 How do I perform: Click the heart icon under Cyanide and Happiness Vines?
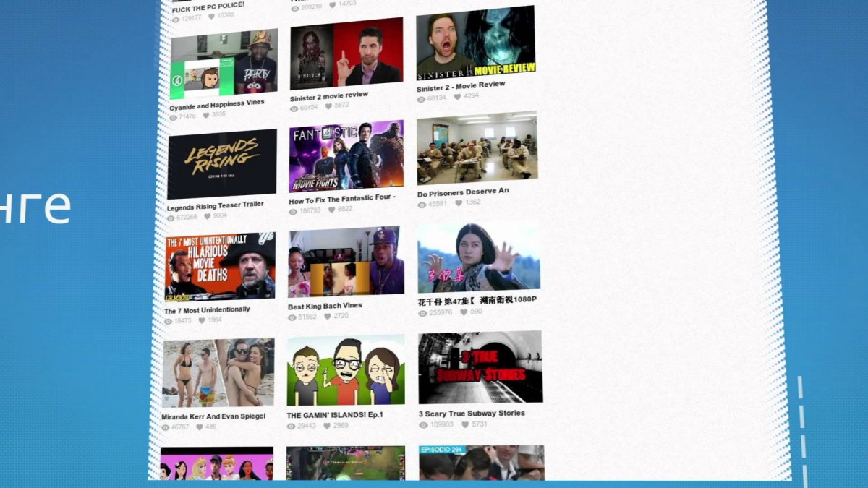(x=206, y=115)
